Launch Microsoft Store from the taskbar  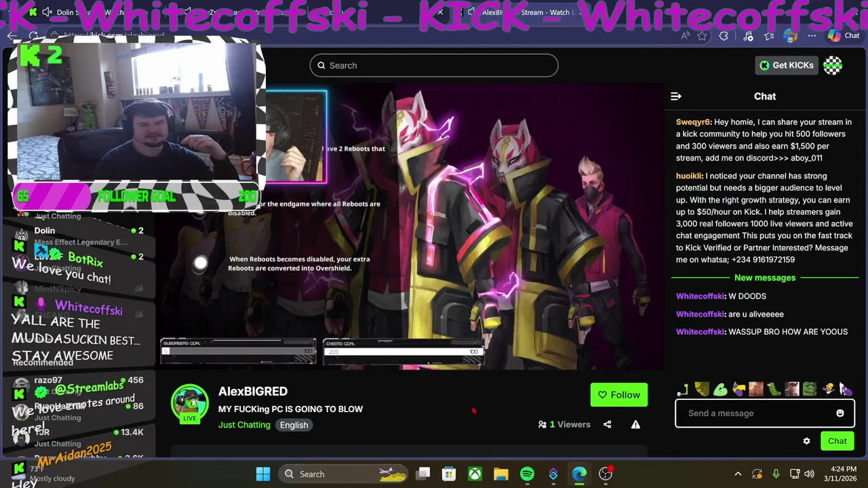pos(449,474)
